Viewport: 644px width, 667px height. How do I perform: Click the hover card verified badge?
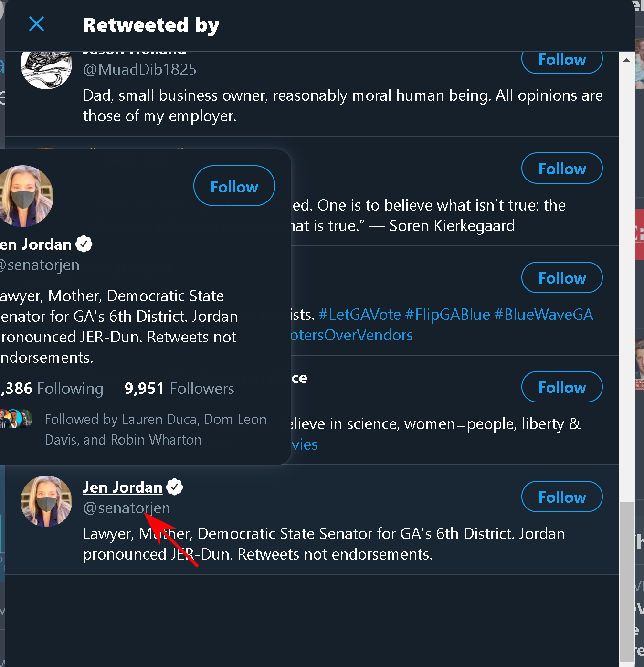(x=84, y=244)
